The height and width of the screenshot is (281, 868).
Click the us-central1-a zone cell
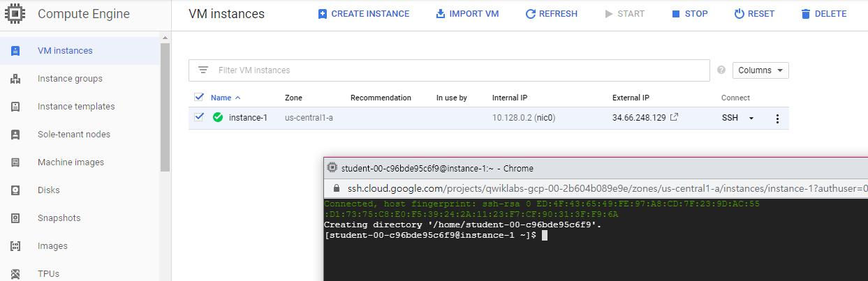309,118
